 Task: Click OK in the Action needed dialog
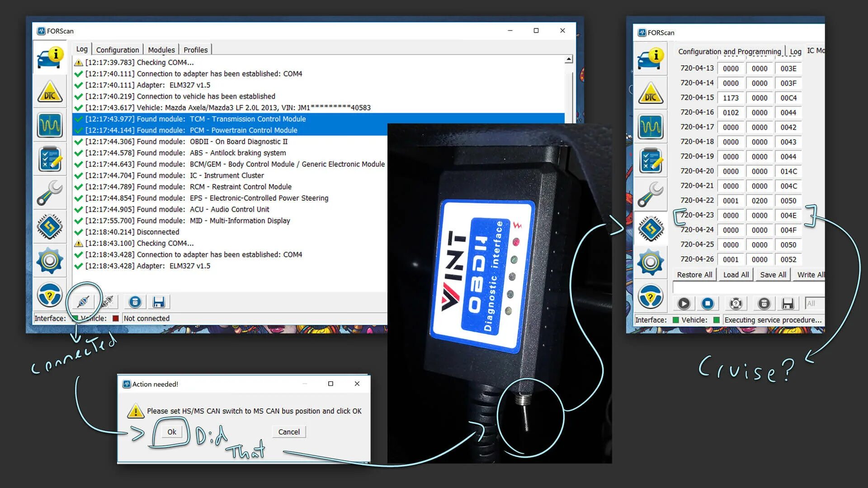(172, 432)
